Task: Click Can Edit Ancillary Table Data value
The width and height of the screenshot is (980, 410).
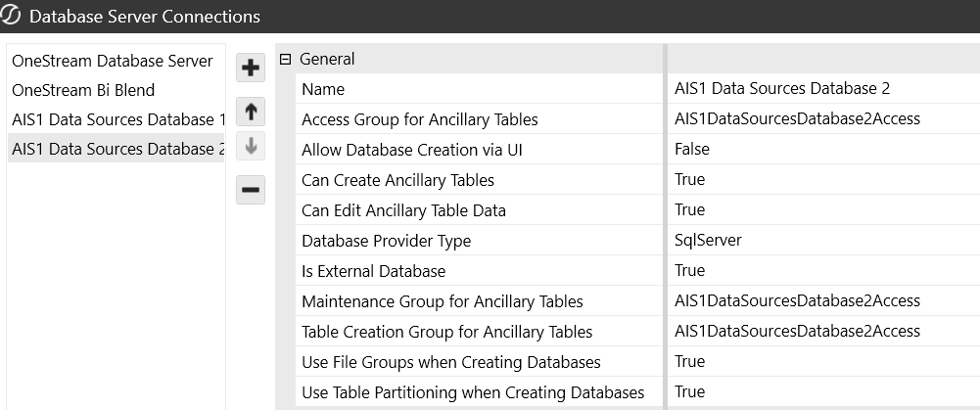Action: point(823,210)
